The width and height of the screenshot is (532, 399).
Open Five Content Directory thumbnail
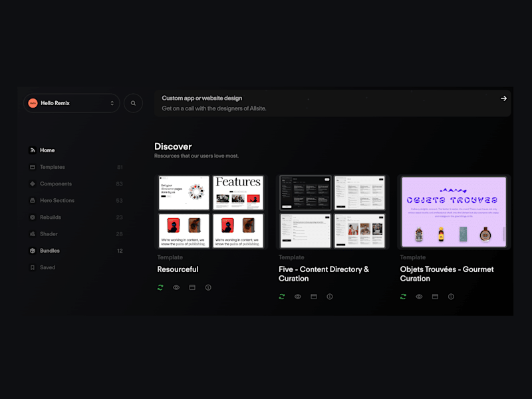coord(332,212)
